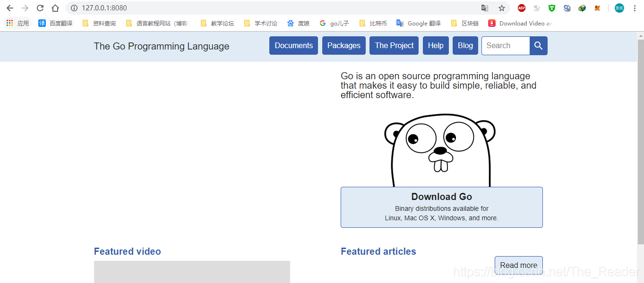Click the green shield extension icon
The image size is (644, 283).
tap(552, 8)
